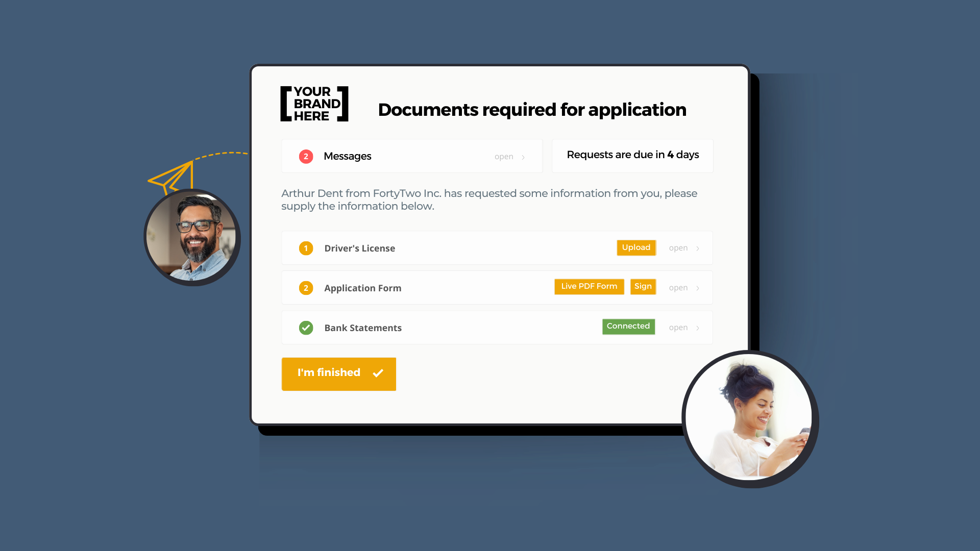Click the I'm finished button

pos(338,373)
